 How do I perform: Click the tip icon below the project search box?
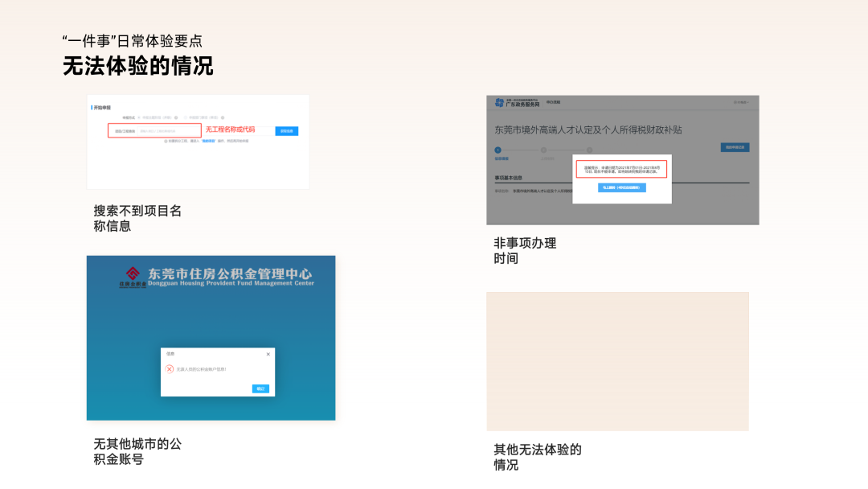[166, 141]
